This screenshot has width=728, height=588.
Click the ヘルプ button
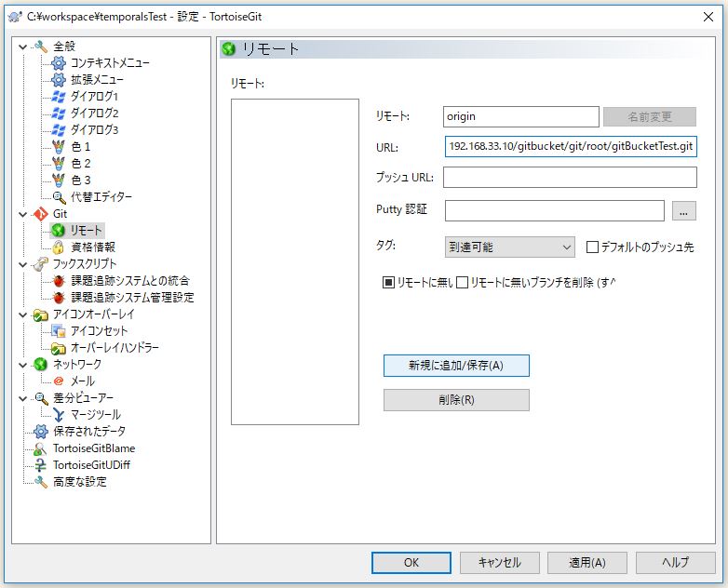[676, 563]
